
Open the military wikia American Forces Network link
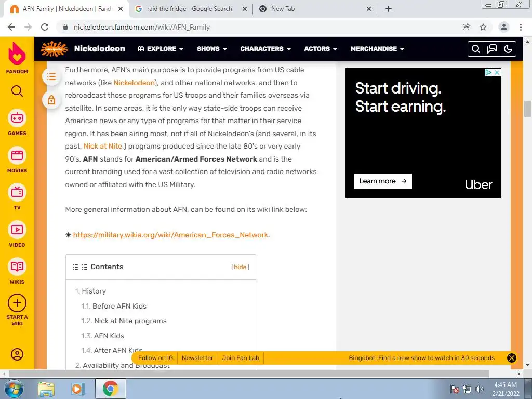pyautogui.click(x=170, y=235)
